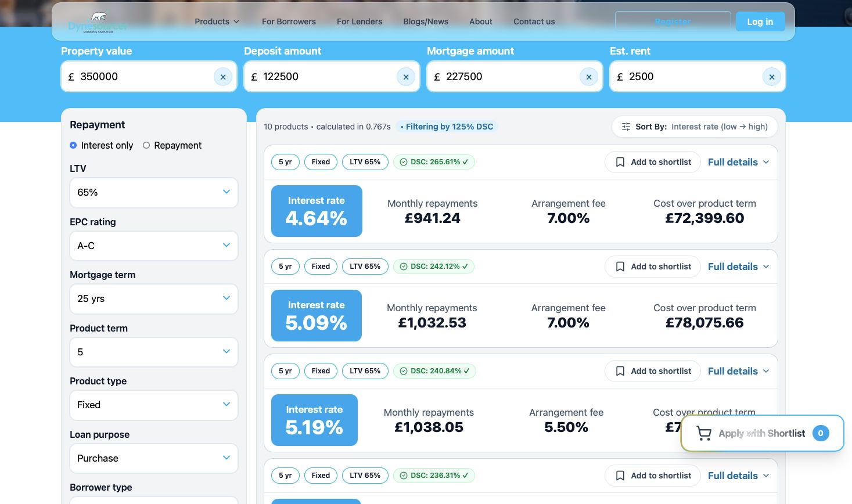Click the £941.24 monthly repayment value
852x504 pixels.
433,218
